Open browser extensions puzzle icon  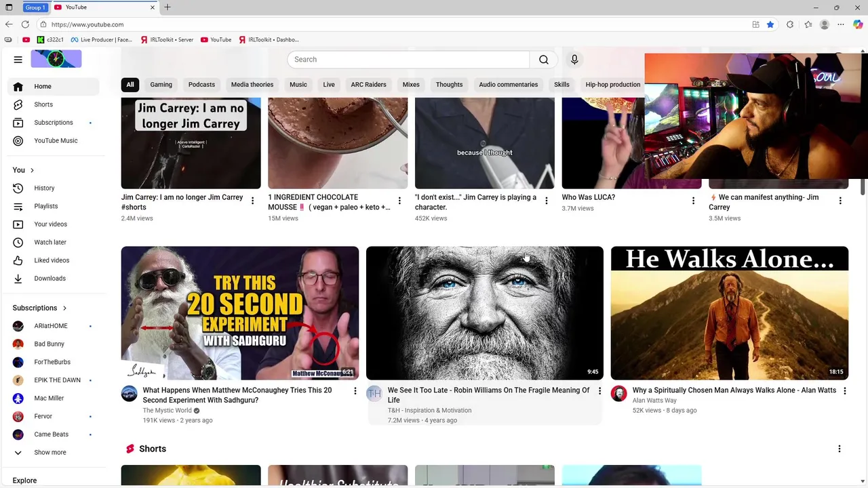click(x=790, y=24)
